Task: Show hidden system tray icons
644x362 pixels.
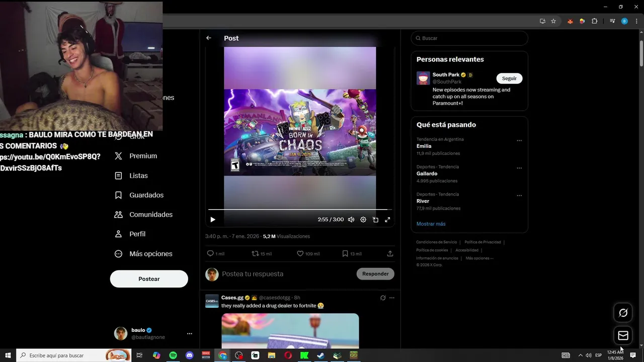Action: point(580,355)
